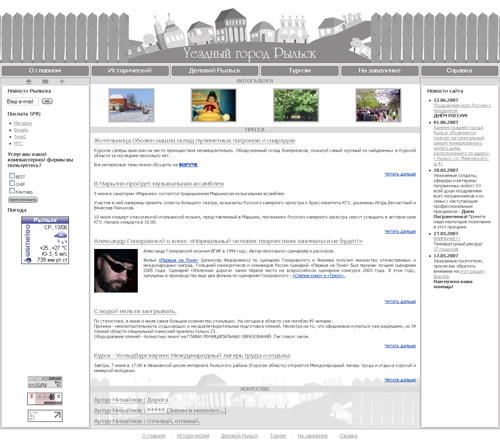Open Гоноровский's portrait photo with sunglasses
Image resolution: width=500 pixels, height=441 pixels.
[116, 271]
